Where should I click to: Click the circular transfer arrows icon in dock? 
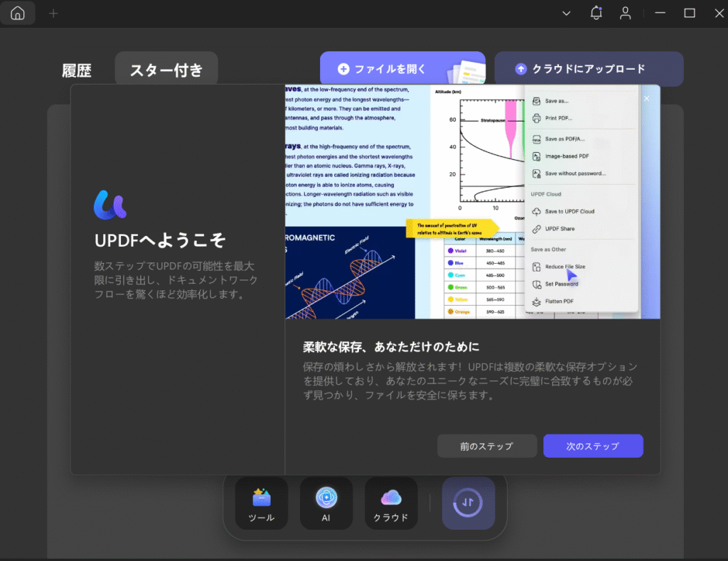468,503
